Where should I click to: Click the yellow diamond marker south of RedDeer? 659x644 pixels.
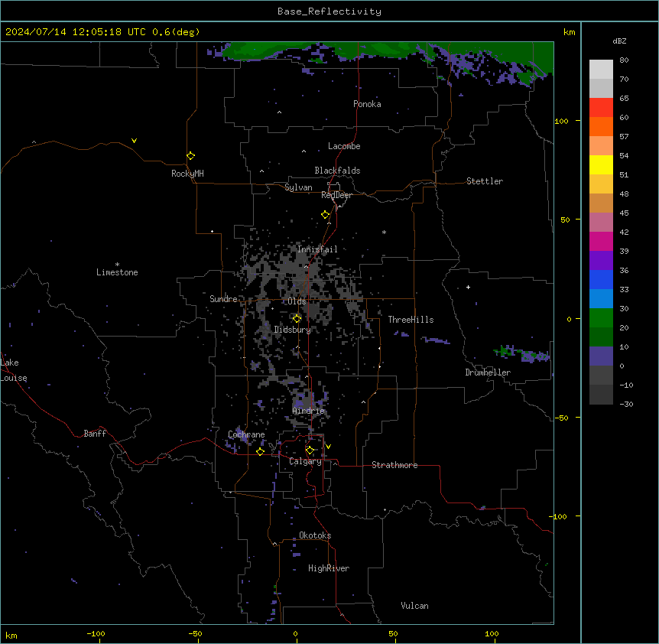point(326,215)
